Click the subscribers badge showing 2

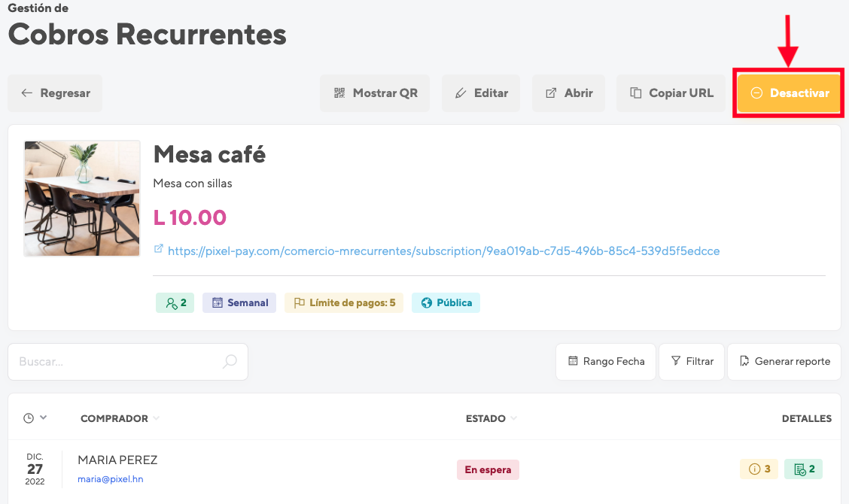(175, 302)
